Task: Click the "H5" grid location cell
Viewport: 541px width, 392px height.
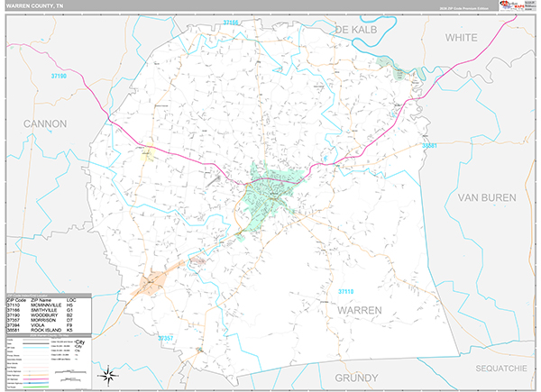Action: click(x=69, y=305)
